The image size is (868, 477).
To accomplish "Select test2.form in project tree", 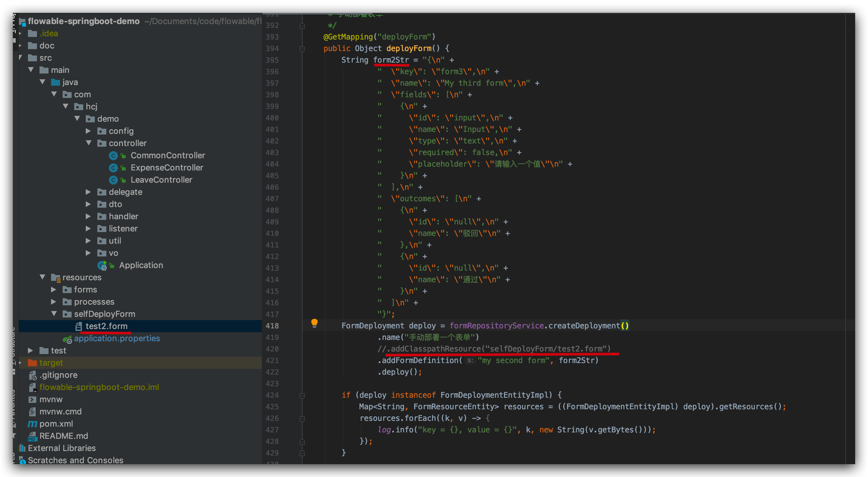I will pos(106,326).
